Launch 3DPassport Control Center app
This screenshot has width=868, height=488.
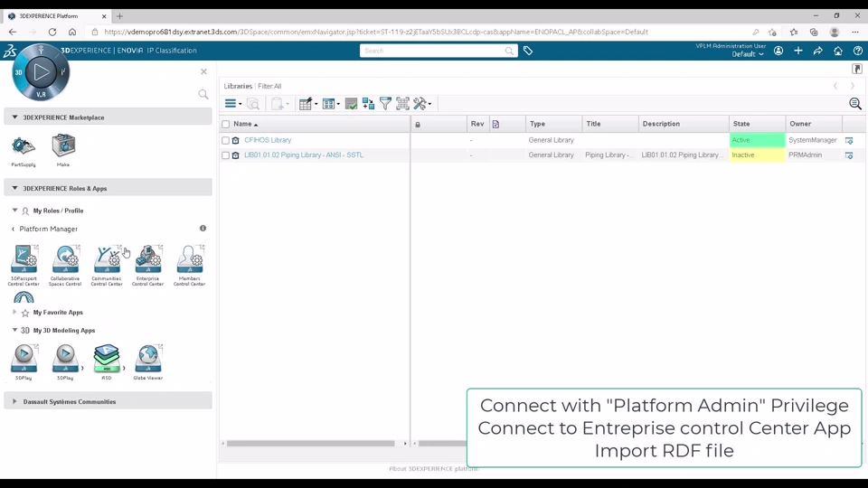(24, 266)
